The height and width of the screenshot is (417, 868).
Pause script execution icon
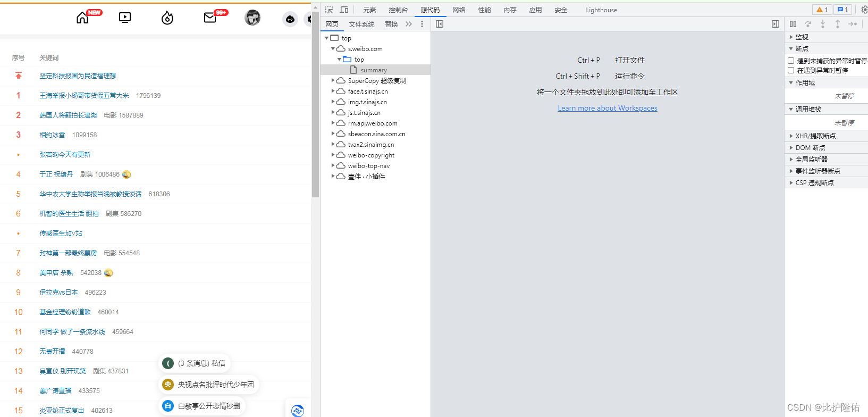click(x=793, y=24)
